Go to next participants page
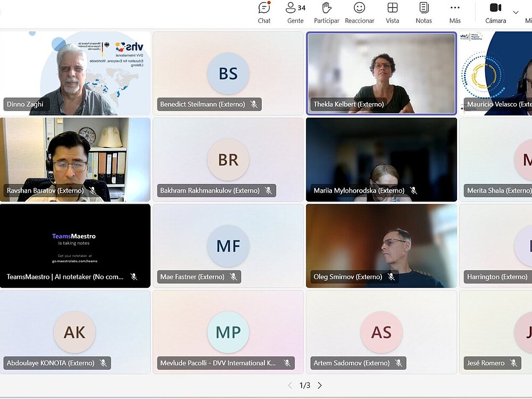Viewport: 532px width, 399px height. (320, 385)
